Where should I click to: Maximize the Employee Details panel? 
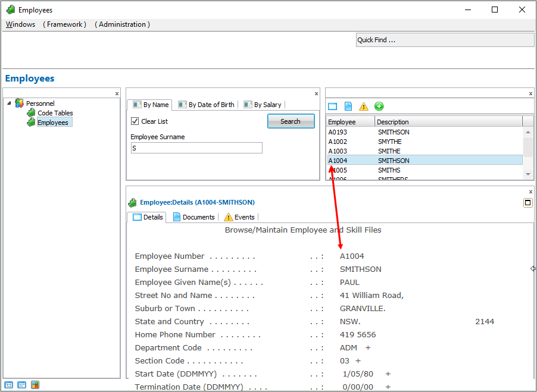pos(527,203)
